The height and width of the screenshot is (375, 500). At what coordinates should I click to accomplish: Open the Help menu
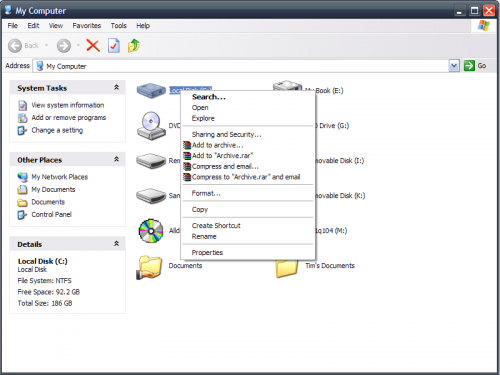pyautogui.click(x=143, y=26)
